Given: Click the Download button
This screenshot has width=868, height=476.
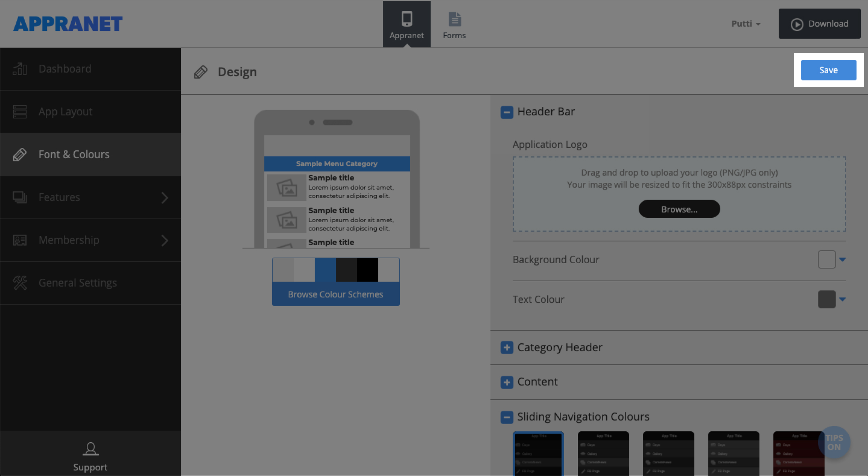Looking at the screenshot, I should pyautogui.click(x=819, y=24).
